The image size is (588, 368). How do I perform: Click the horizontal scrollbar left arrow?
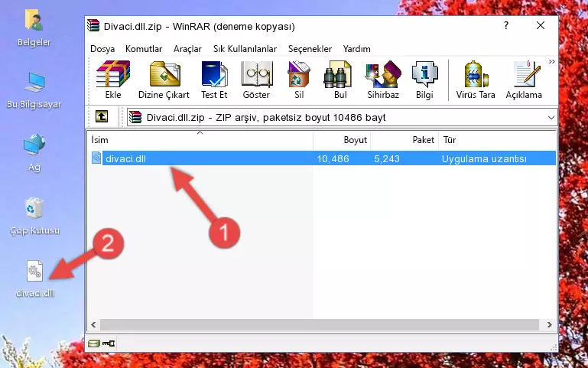[x=94, y=324]
